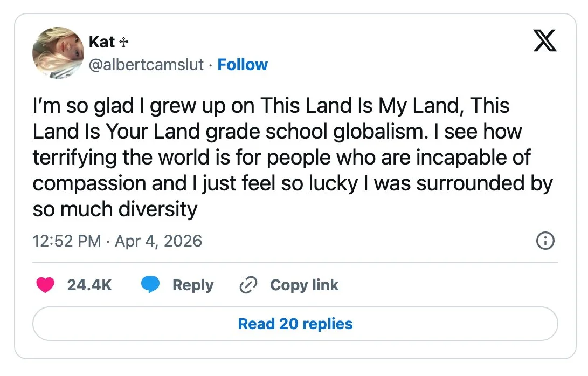The width and height of the screenshot is (588, 376).
Task: Open the 12:52 PM time link
Action: (x=67, y=241)
